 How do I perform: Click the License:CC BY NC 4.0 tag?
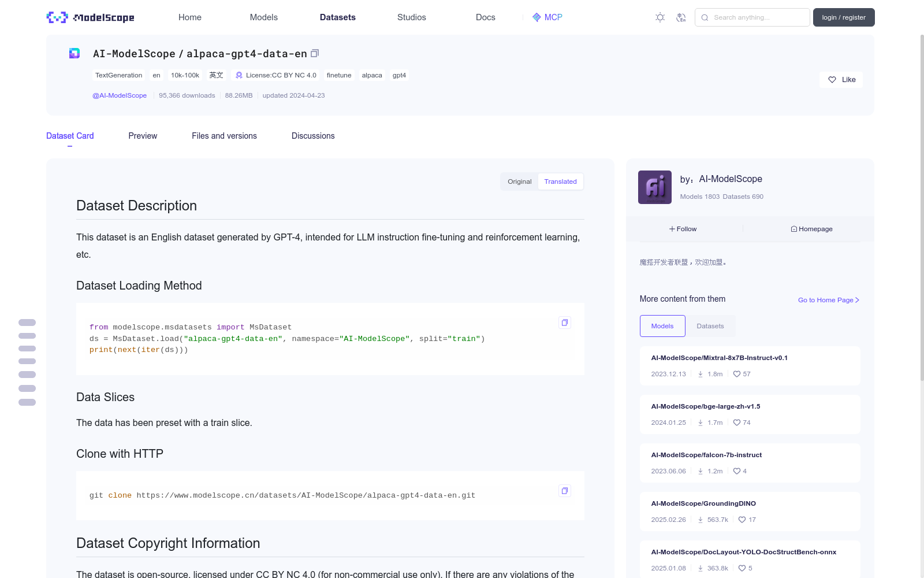(275, 75)
